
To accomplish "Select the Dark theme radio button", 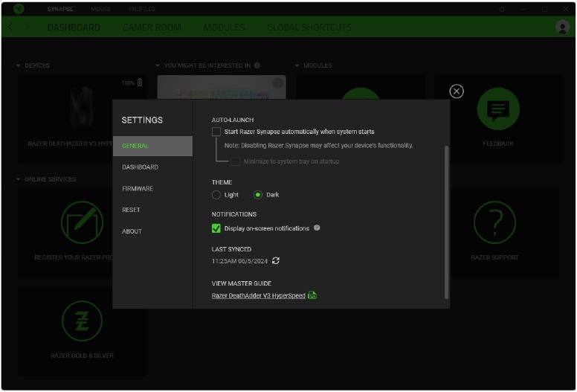I will [x=258, y=195].
